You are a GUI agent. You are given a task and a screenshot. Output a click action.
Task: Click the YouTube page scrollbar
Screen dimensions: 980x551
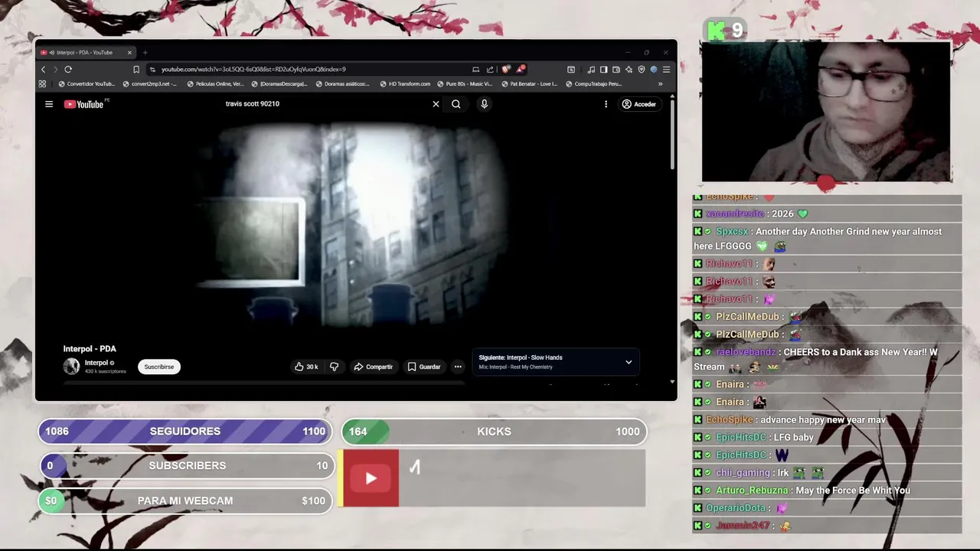(x=672, y=134)
